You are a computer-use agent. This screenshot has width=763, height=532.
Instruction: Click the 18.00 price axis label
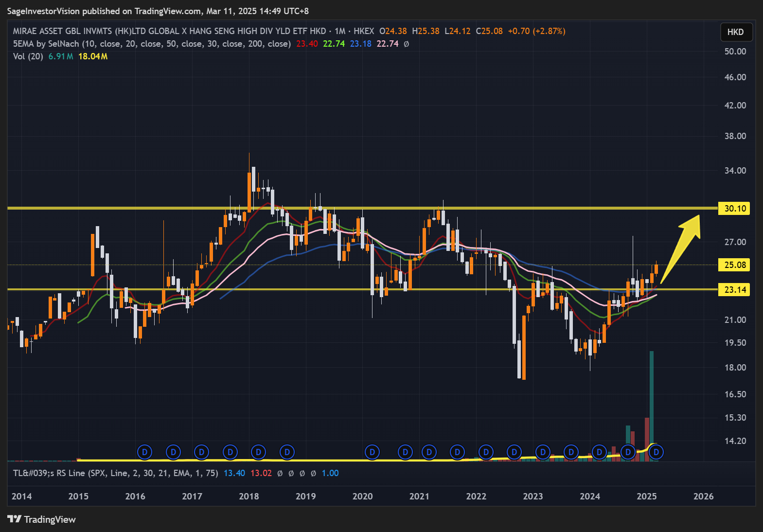tap(735, 368)
